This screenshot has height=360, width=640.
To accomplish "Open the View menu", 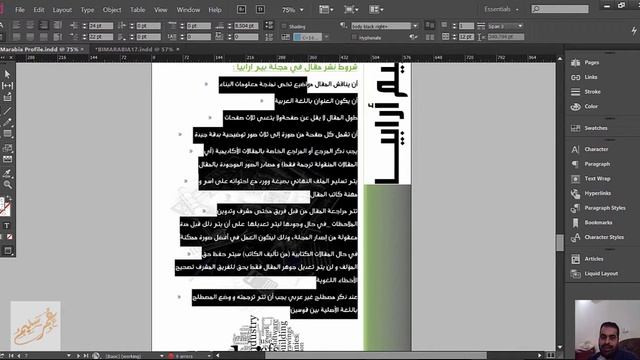I will pyautogui.click(x=160, y=10).
